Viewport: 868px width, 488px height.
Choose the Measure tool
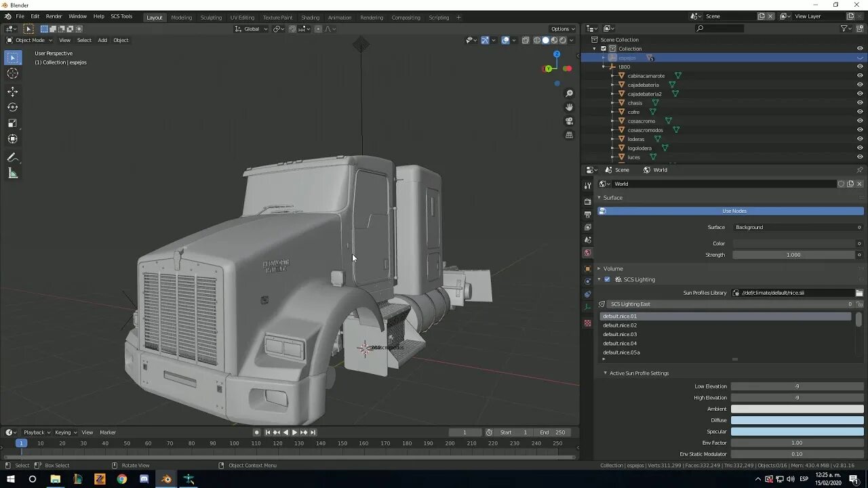(x=12, y=174)
